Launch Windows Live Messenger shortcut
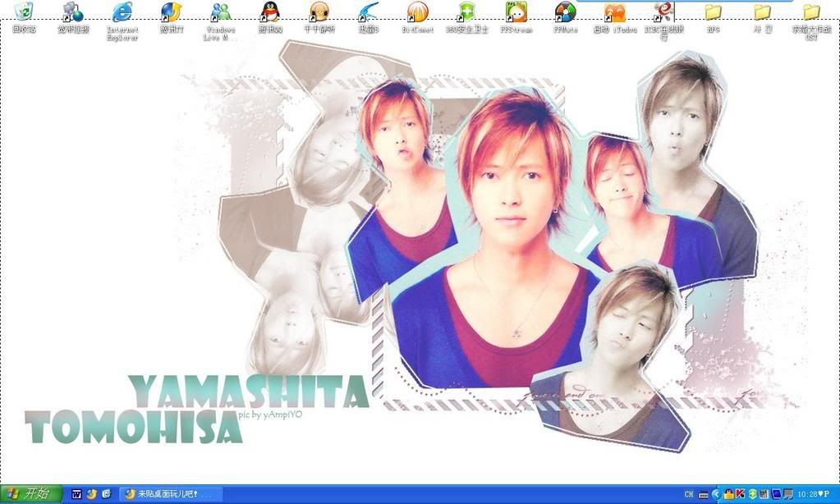The image size is (840, 504). (220, 12)
